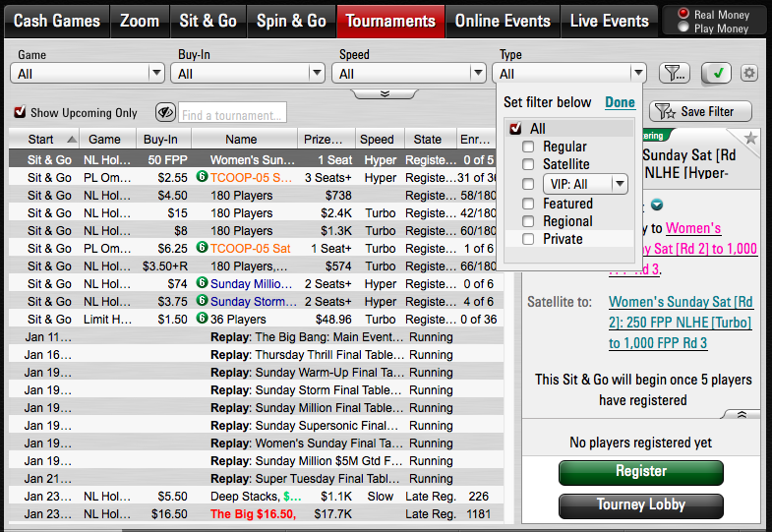Screen dimensions: 772x532
Task: Open the VIP: All dropdown
Action: (x=585, y=184)
